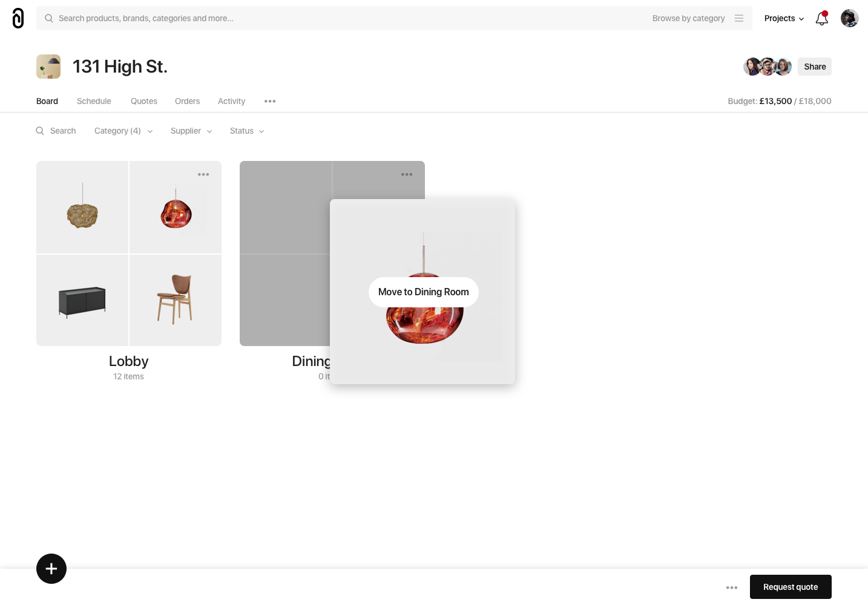
Task: Switch to the Schedule tab
Action: point(94,101)
